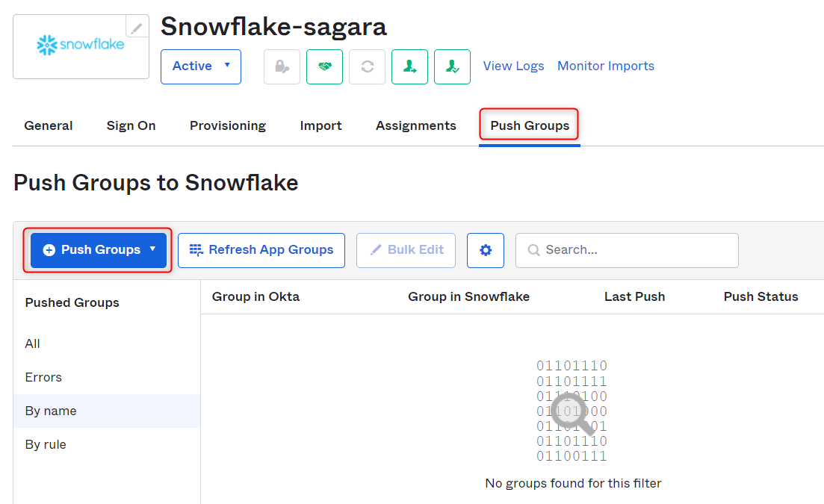Click the Pushed Groups sidebar heading
The height and width of the screenshot is (504, 824).
pos(72,303)
